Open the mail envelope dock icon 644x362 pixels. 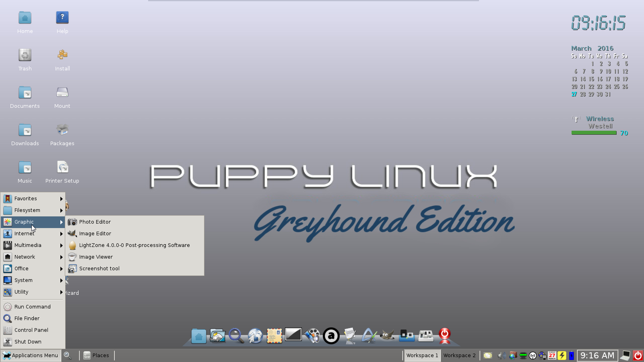click(x=274, y=336)
